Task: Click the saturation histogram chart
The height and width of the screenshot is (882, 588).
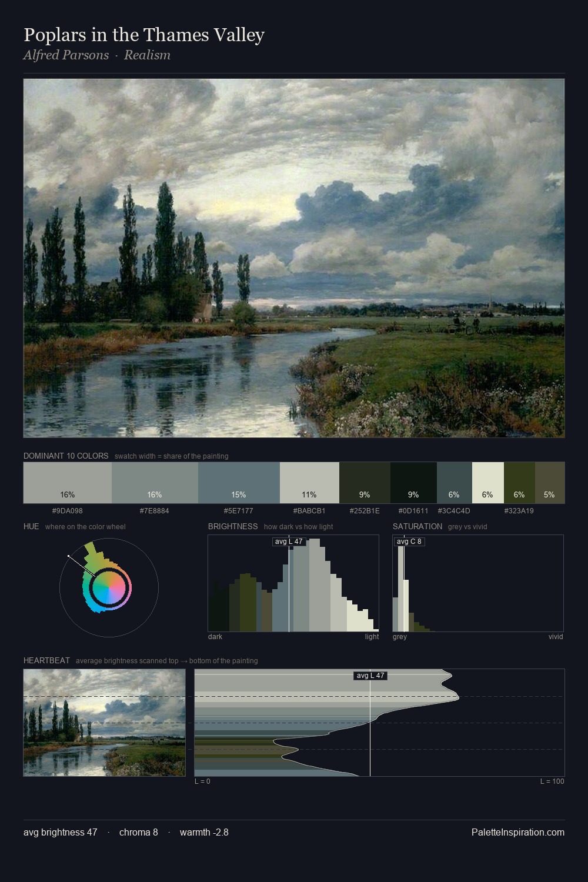Action: 478,583
